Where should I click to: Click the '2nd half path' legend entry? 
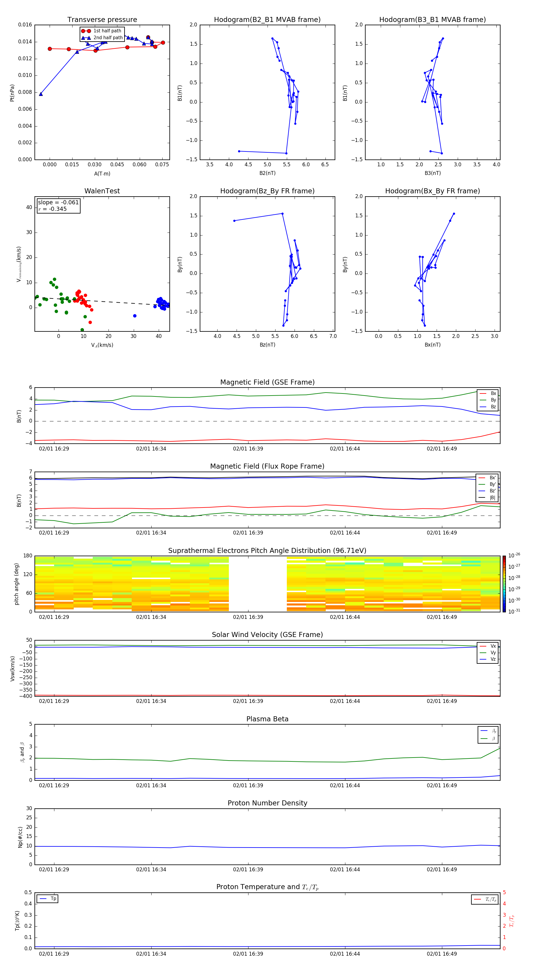tap(102, 38)
